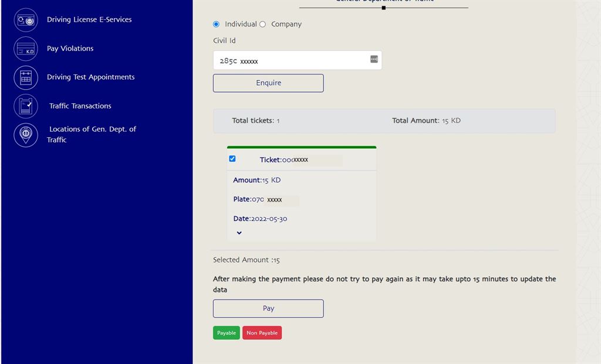This screenshot has height=364, width=601.
Task: Click the Driving Test Appointments calendar icon
Action: 25,77
